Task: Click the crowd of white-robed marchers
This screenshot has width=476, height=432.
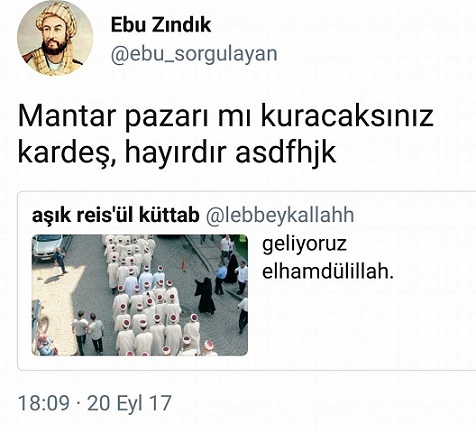Action: tap(148, 300)
